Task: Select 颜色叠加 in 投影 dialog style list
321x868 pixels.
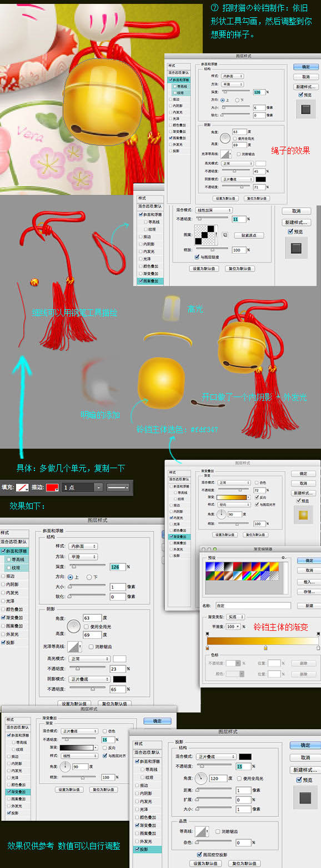Action: point(148,817)
